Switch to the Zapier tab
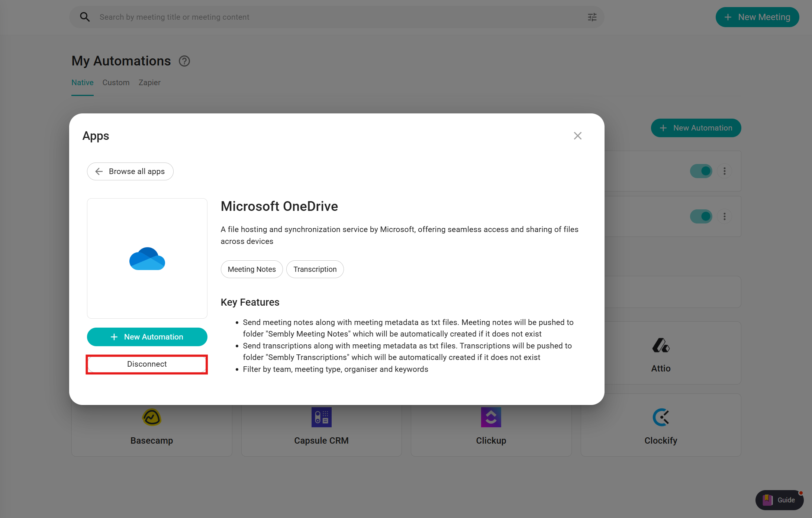Image resolution: width=812 pixels, height=518 pixels. click(x=149, y=83)
